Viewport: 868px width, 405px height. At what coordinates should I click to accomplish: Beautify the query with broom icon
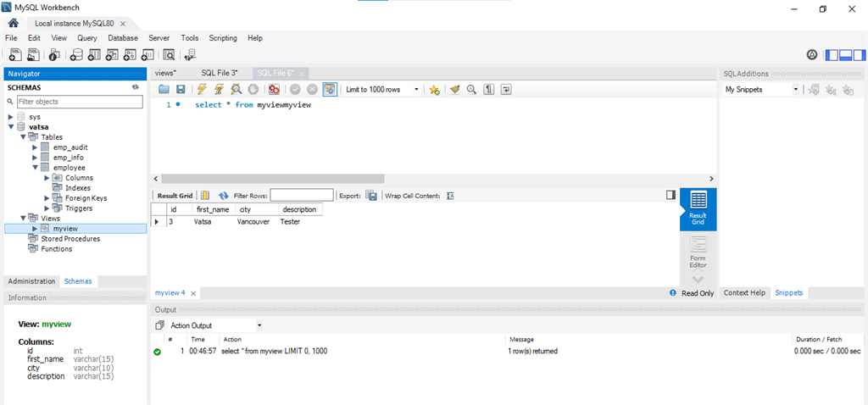(454, 89)
